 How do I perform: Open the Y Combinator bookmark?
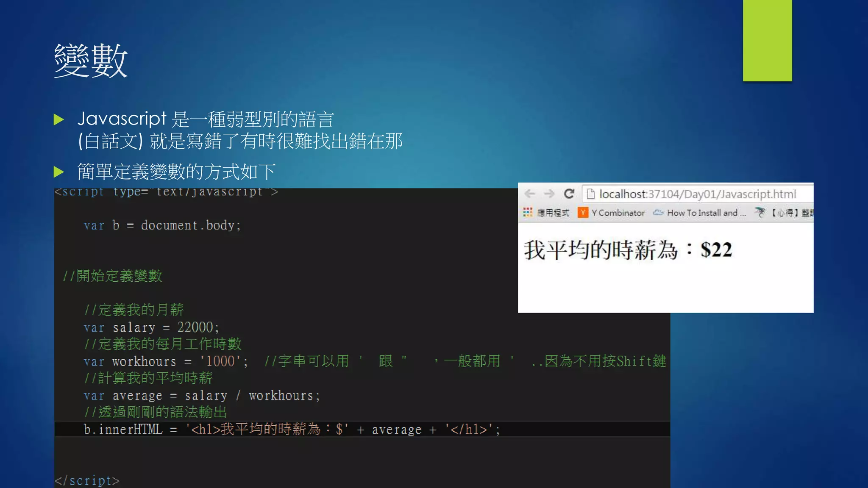click(x=618, y=213)
